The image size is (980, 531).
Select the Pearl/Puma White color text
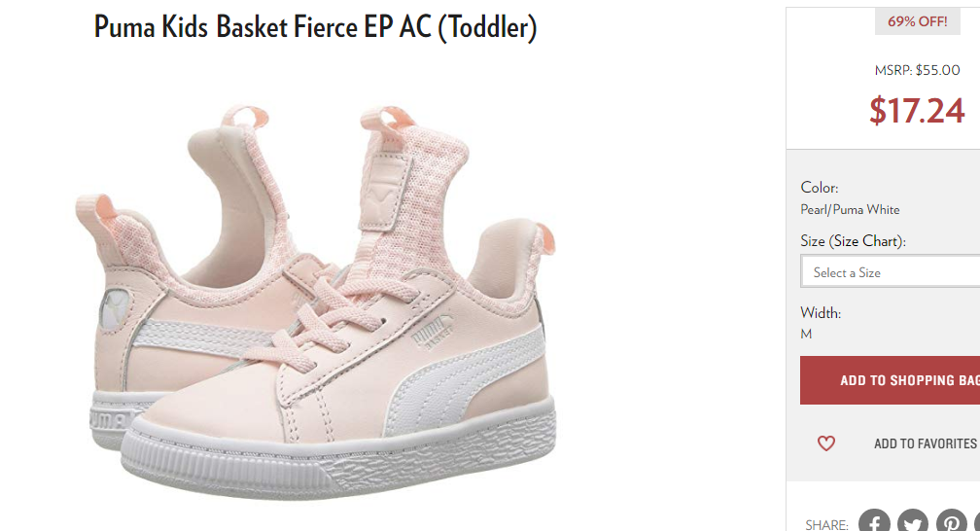(850, 209)
